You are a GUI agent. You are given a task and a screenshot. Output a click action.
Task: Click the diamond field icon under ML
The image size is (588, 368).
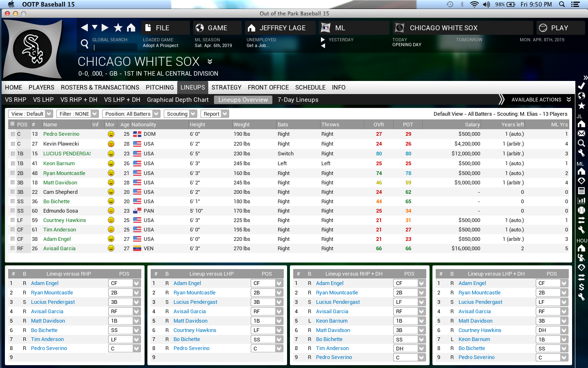point(581,181)
